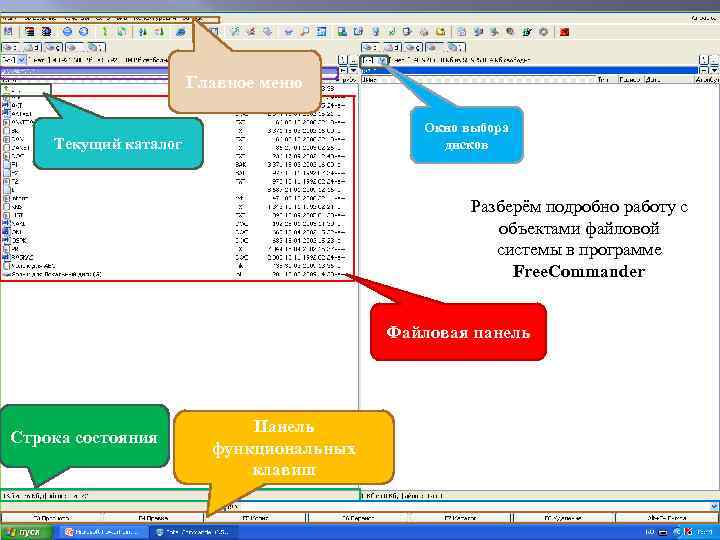Viewport: 720px width, 540px height.
Task: Click the left panel status bar text
Action: click(45, 496)
